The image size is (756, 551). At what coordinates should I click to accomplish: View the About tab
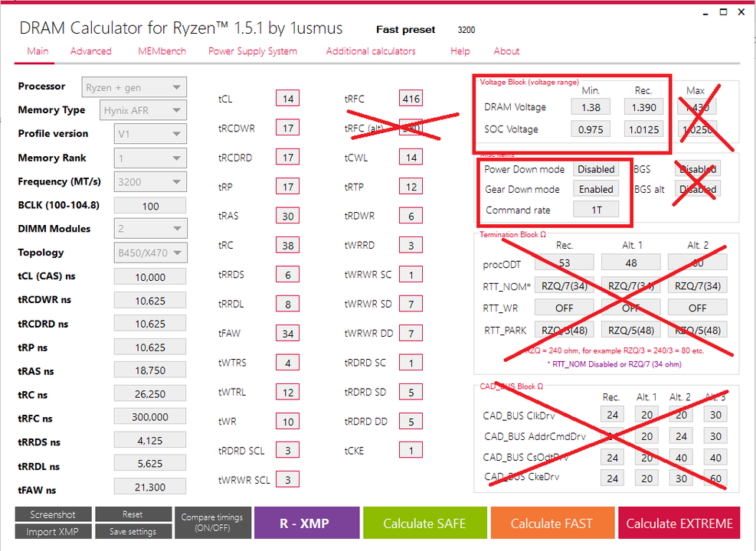pyautogui.click(x=506, y=51)
